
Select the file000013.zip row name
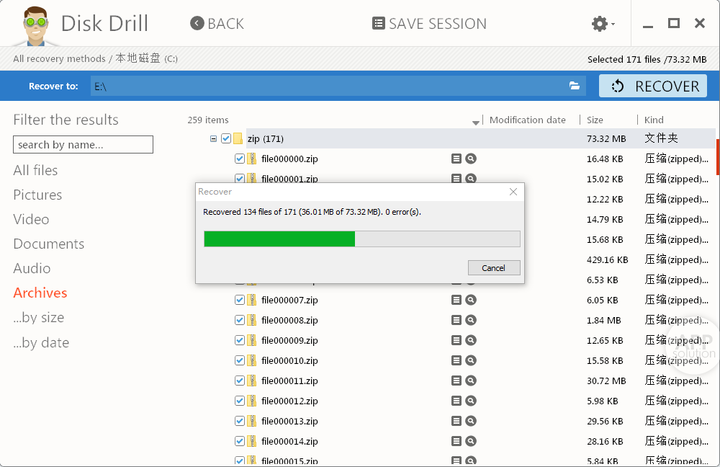click(x=290, y=421)
